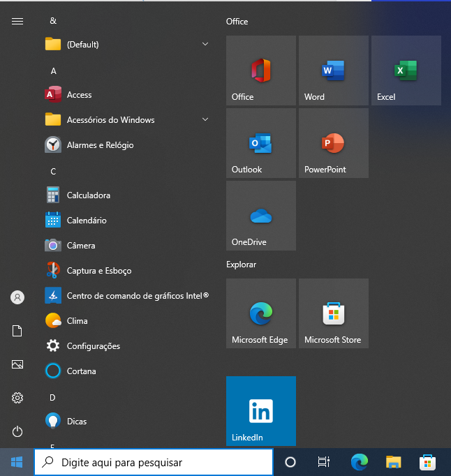Open Centro de comando de gráficos Intel
This screenshot has width=451, height=476.
tap(126, 296)
